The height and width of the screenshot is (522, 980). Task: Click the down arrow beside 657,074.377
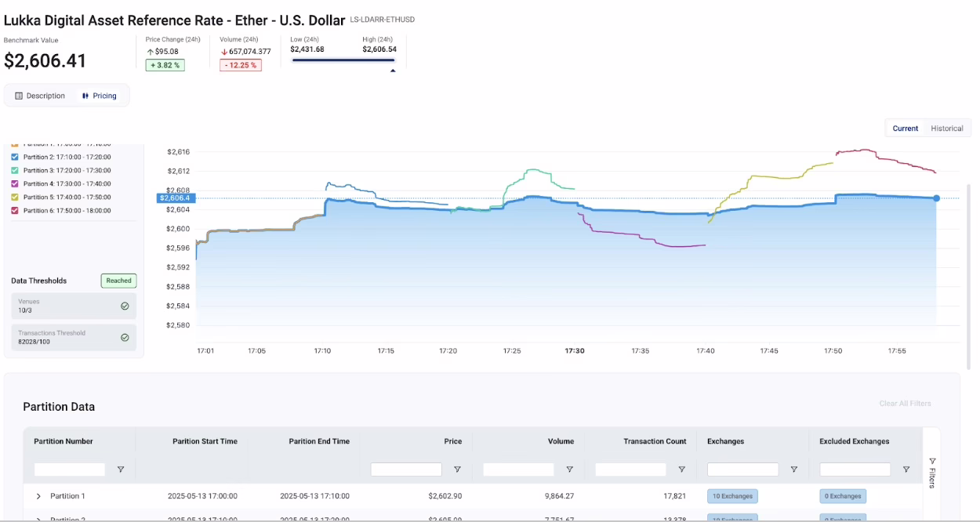[x=224, y=52]
